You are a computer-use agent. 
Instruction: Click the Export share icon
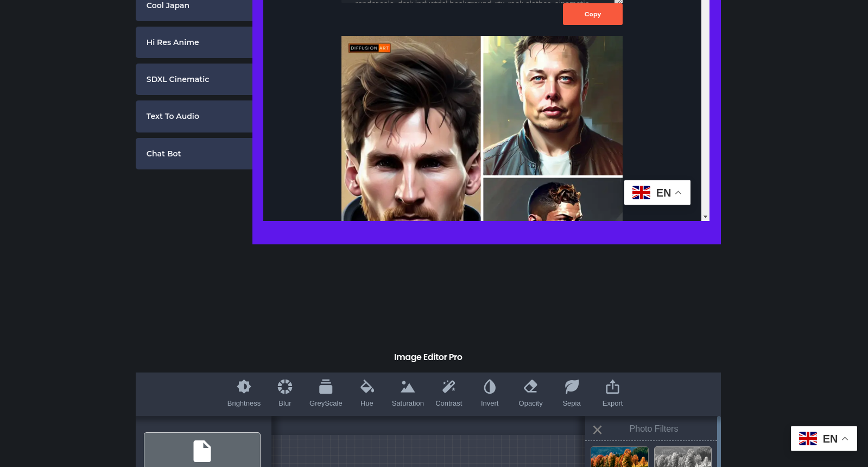pyautogui.click(x=612, y=387)
